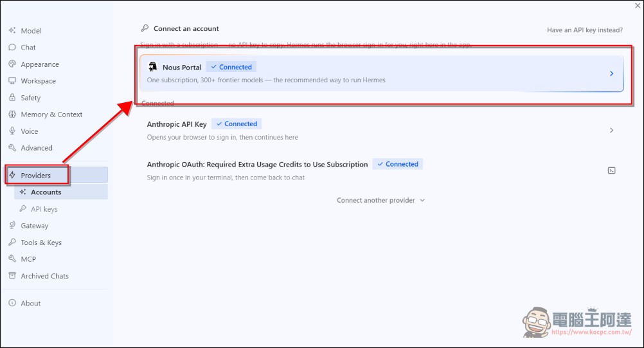This screenshot has height=348, width=644.
Task: Click the Anthropic OAuth: Required Extra Usage Credits title
Action: click(257, 164)
